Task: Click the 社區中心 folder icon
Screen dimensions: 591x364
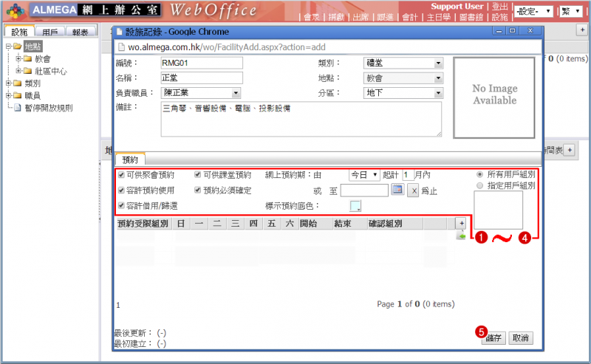Action: coord(27,70)
